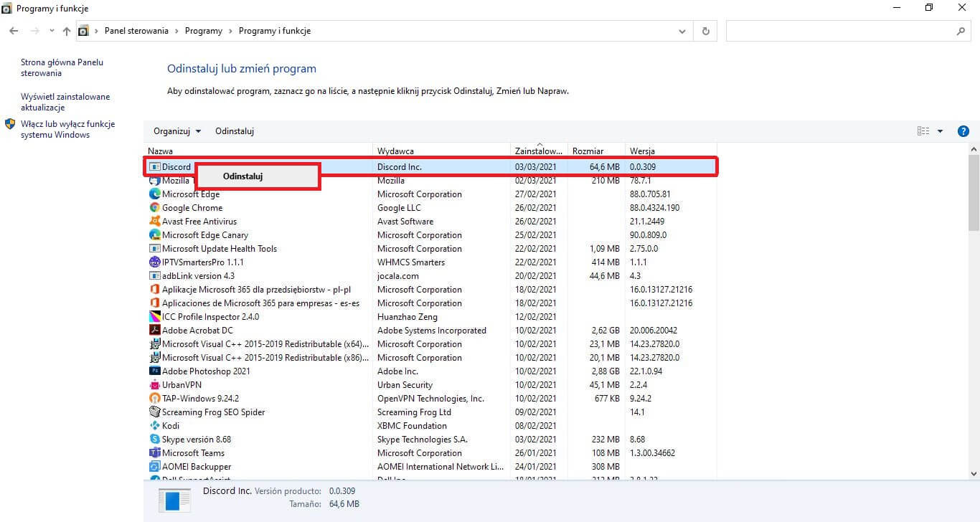The image size is (980, 522).
Task: Click the IPTVSmartersPro icon
Action: click(x=154, y=262)
